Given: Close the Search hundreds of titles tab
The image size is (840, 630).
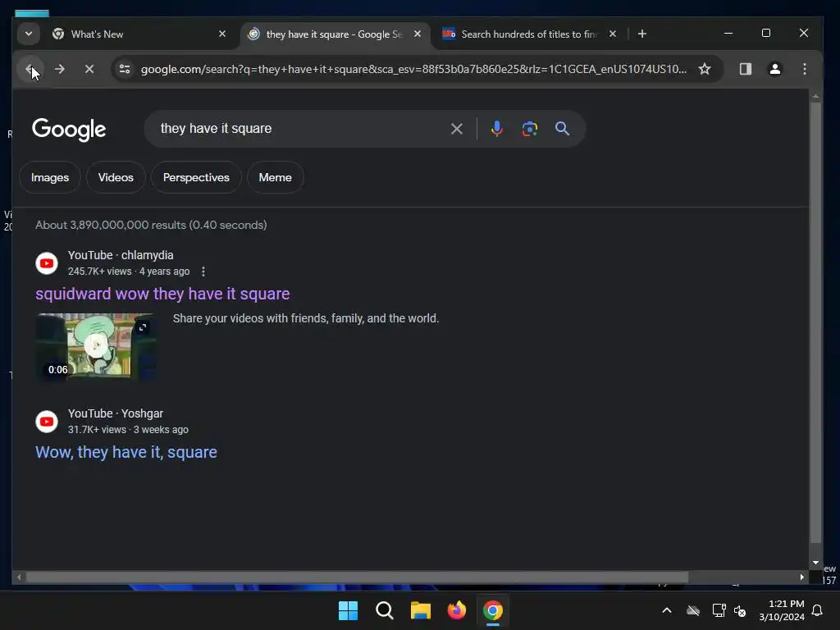Looking at the screenshot, I should [x=612, y=34].
